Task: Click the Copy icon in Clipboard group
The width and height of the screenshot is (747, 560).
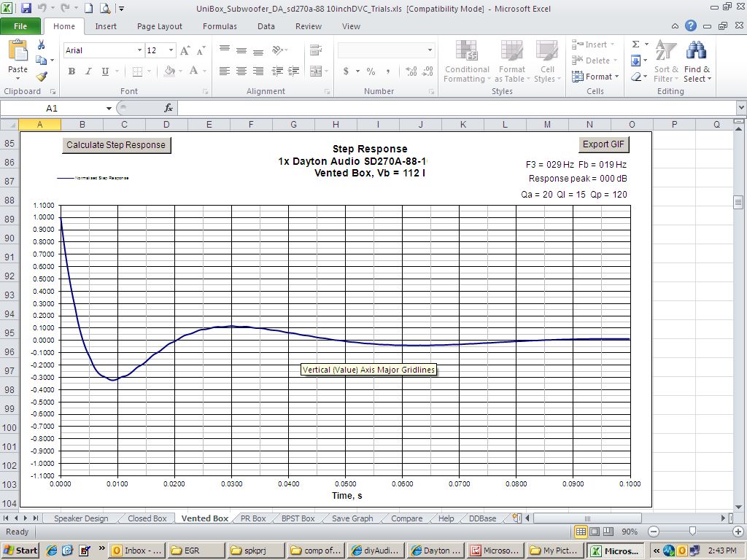Action: [x=42, y=60]
